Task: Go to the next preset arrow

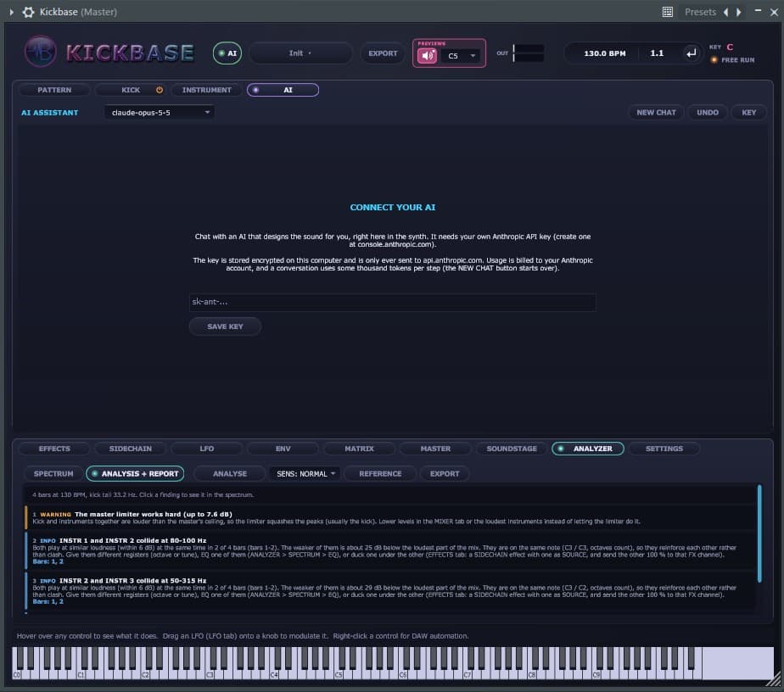Action: (x=738, y=12)
